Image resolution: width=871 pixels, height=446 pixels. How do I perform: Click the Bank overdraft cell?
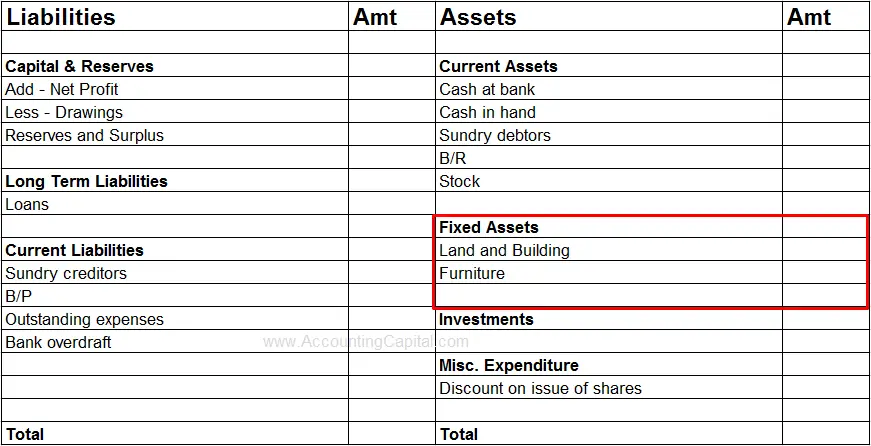click(x=58, y=342)
